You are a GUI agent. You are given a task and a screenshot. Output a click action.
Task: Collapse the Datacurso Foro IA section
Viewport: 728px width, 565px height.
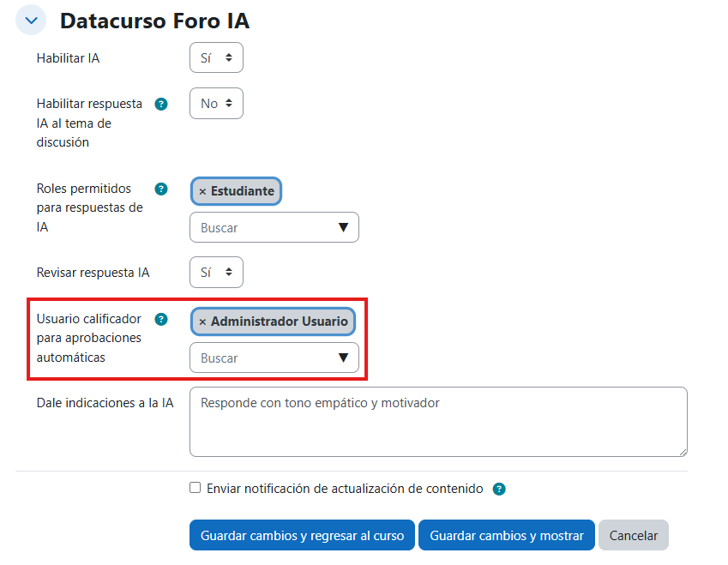click(x=29, y=19)
